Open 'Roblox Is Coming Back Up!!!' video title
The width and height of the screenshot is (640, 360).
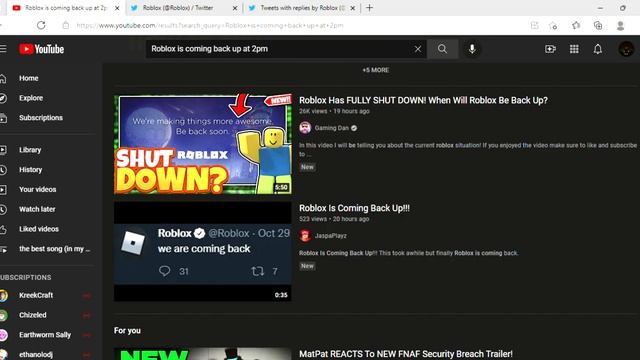click(x=354, y=208)
